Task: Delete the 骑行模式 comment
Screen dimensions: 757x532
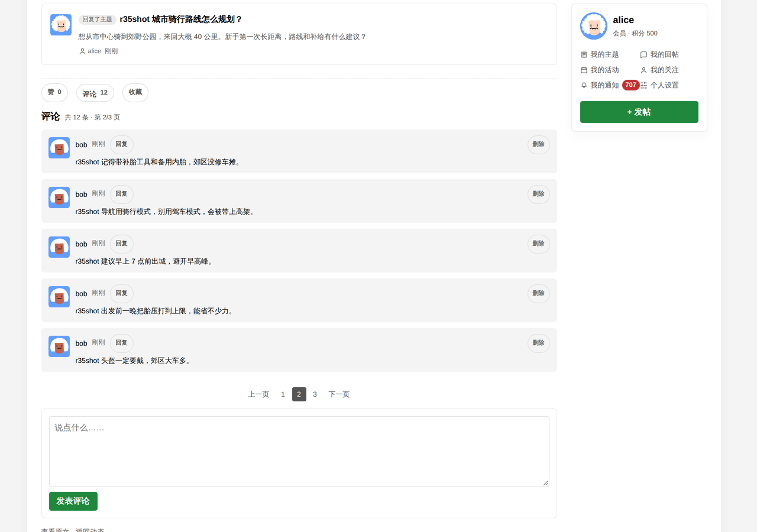Action: (539, 194)
